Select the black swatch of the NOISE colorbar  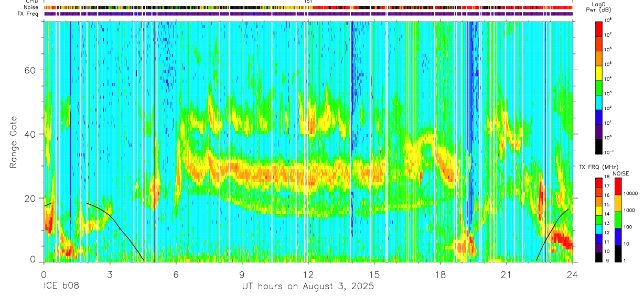tap(618, 254)
